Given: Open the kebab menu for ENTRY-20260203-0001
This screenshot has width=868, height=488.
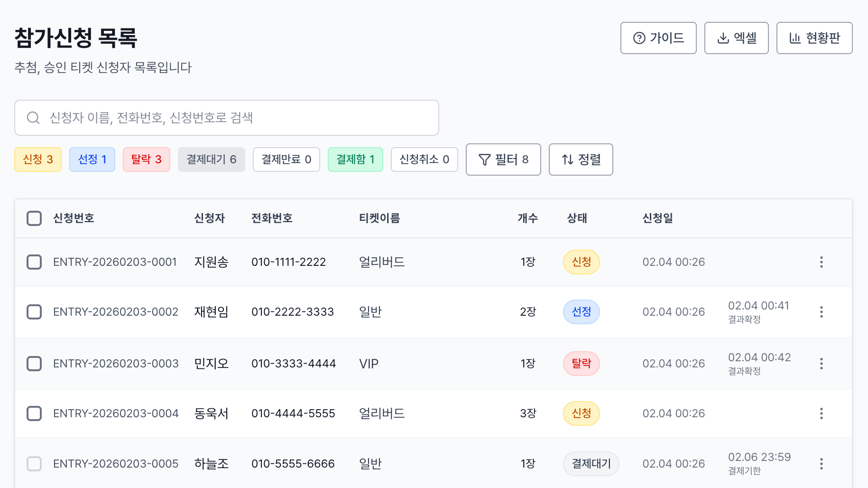Looking at the screenshot, I should click(x=821, y=262).
